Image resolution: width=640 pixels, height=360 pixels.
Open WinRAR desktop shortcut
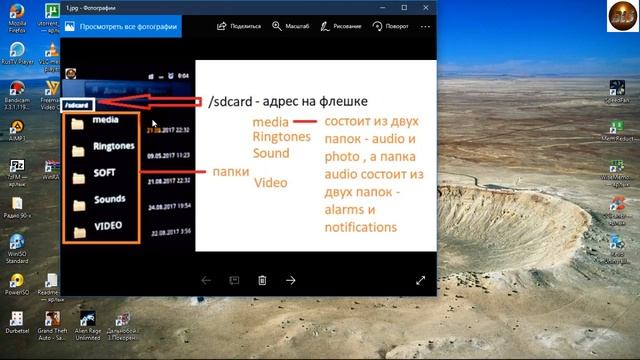pyautogui.click(x=51, y=170)
